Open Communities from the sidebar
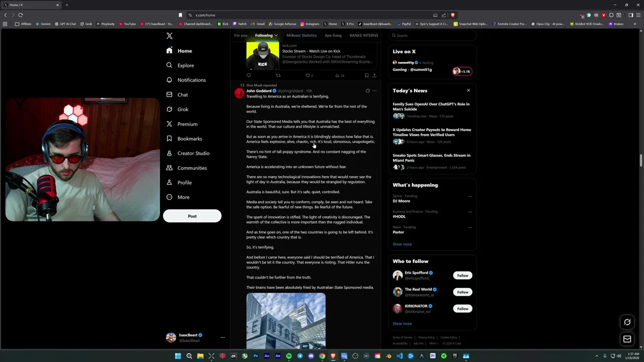Viewport: 644px width, 362px height. tap(186, 168)
